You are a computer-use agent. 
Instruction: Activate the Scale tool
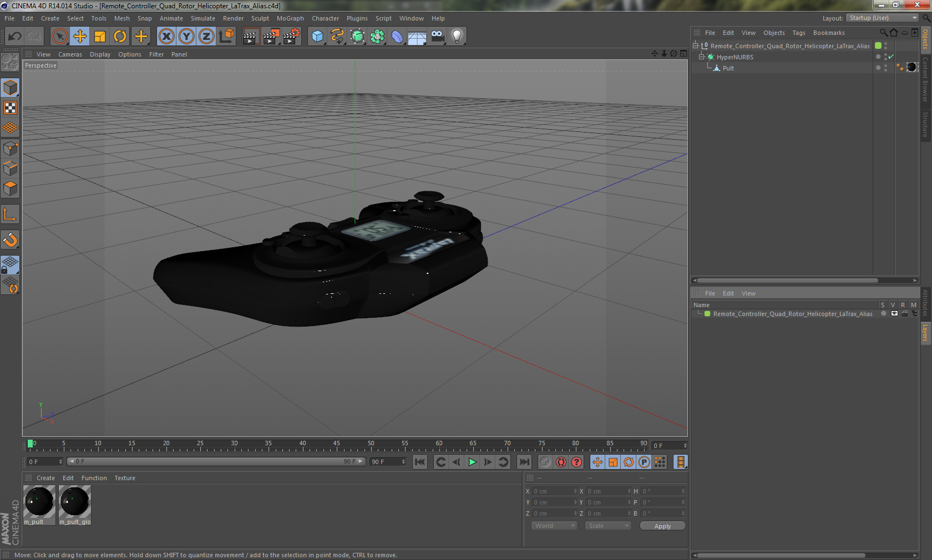click(x=100, y=37)
